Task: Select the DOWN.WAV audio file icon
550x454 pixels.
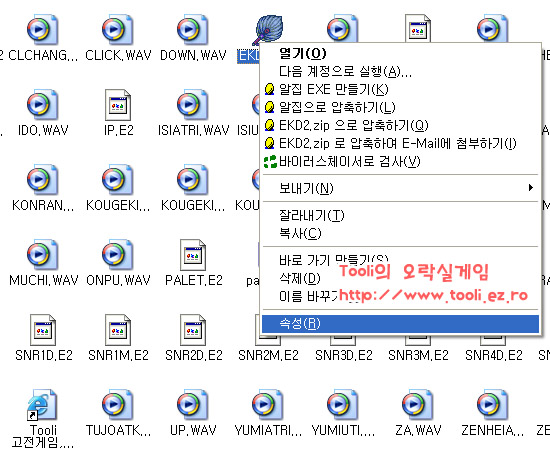Action: point(192,30)
